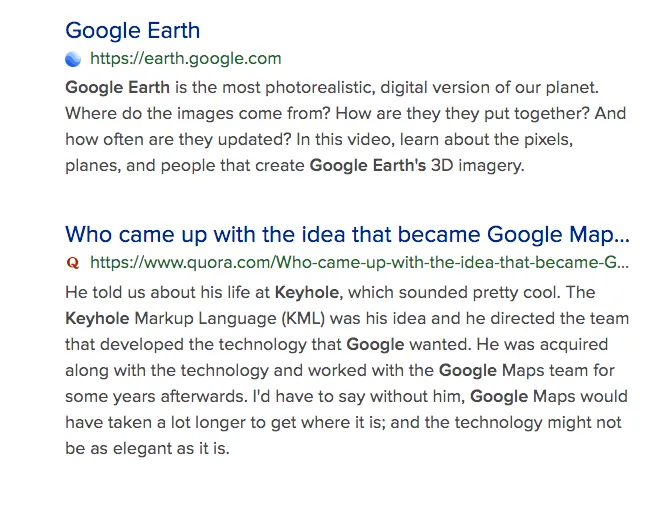Click the Google Earth blue globe favicon
The width and height of the screenshot is (664, 505).
(x=73, y=59)
